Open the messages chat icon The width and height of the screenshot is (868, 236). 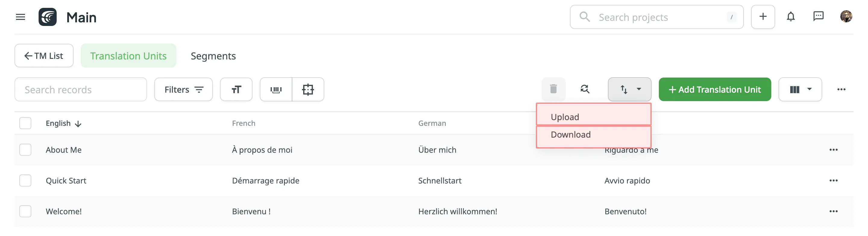[x=818, y=17]
